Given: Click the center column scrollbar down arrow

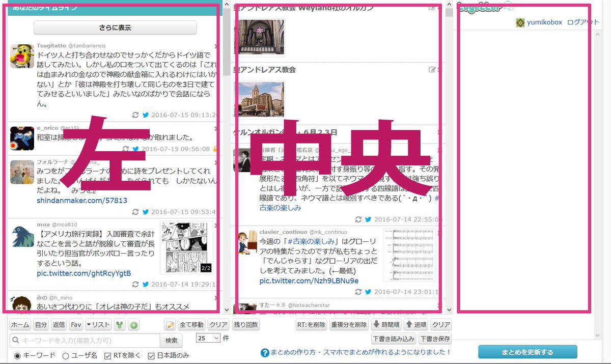Looking at the screenshot, I should tap(449, 310).
